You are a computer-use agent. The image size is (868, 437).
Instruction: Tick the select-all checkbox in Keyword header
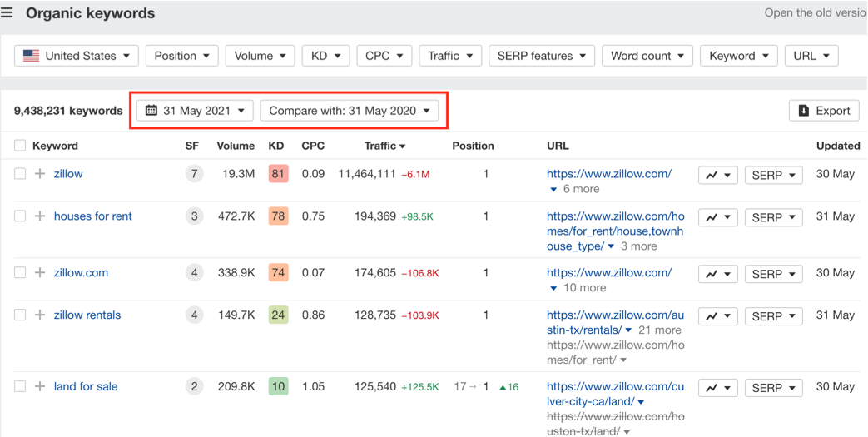tap(20, 146)
